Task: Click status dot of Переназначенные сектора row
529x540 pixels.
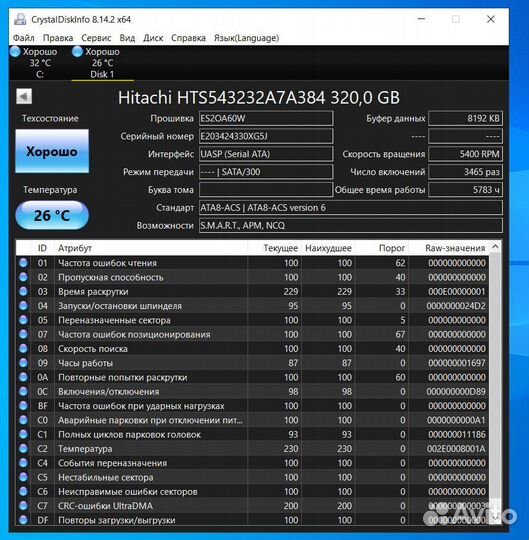Action: pyautogui.click(x=23, y=320)
